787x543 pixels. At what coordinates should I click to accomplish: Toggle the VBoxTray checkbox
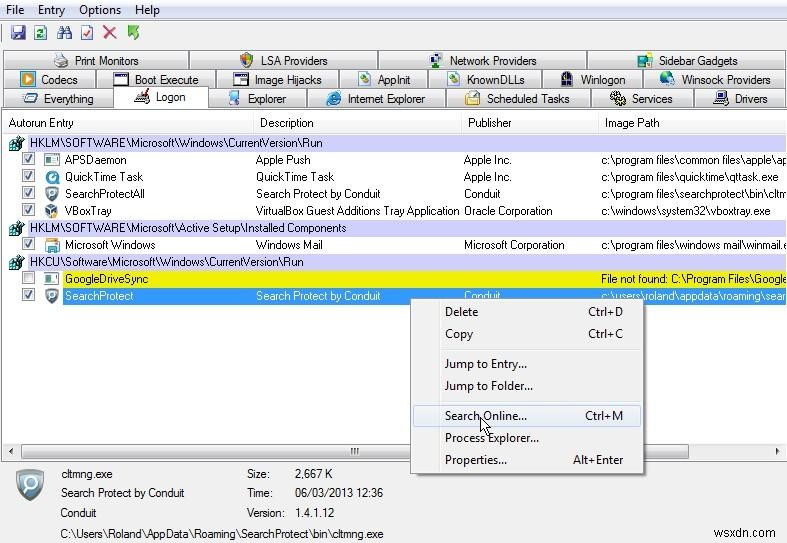tap(28, 210)
